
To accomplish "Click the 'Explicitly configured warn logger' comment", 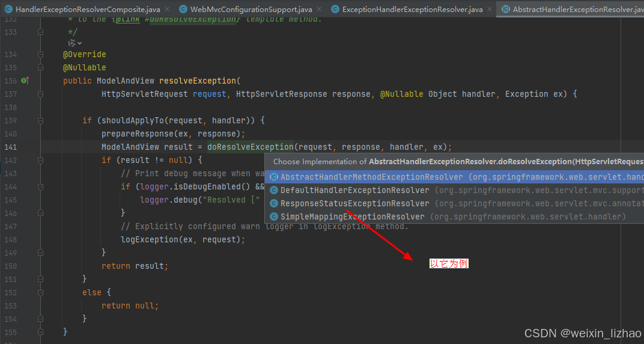I will pos(264,226).
